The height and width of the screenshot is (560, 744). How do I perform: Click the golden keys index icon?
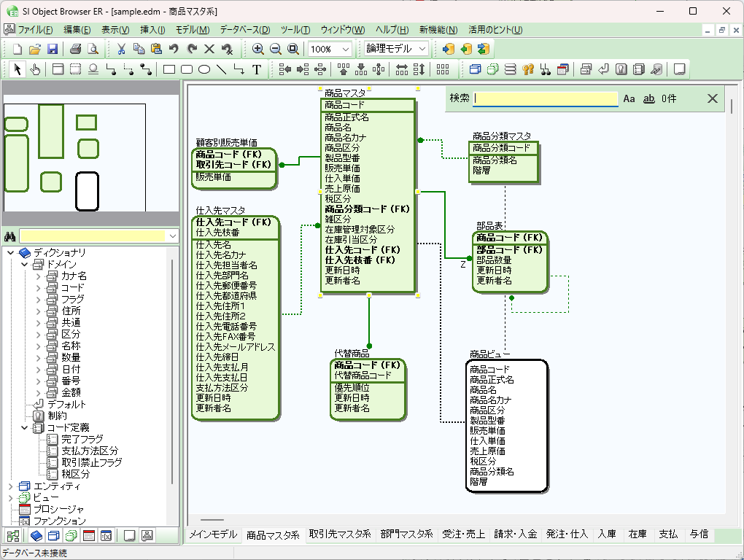point(527,70)
